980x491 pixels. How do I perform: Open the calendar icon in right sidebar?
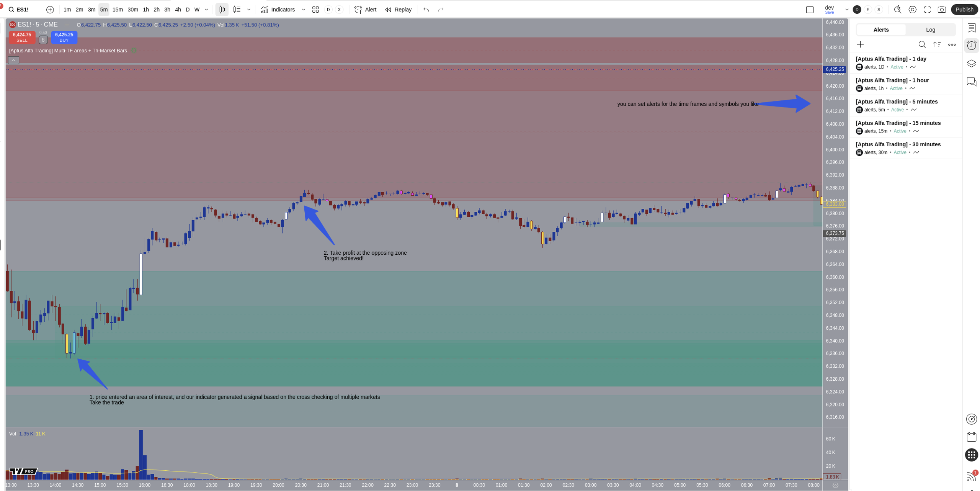972,437
